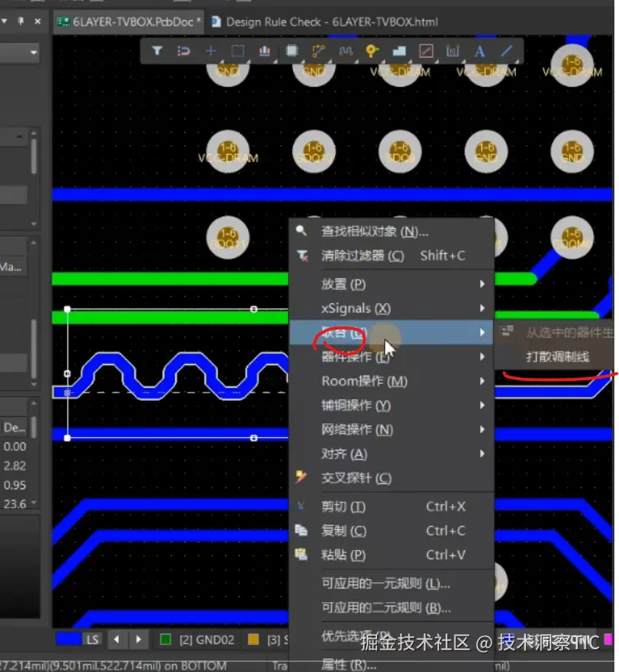This screenshot has width=619, height=672.
Task: Expand the Room操作 (M) submenu
Action: pos(392,381)
